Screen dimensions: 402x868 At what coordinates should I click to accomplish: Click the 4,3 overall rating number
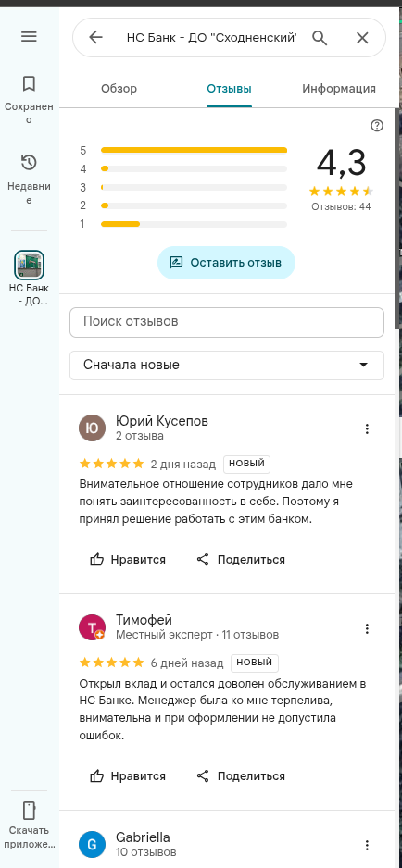pyautogui.click(x=342, y=163)
